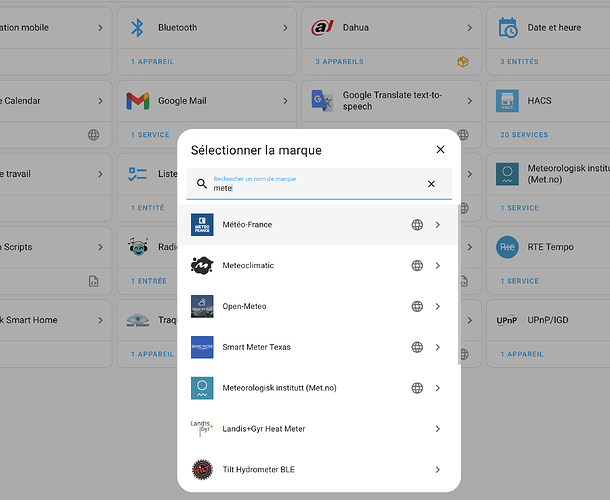Open Dahua card chevron
This screenshot has width=610, height=500.
coord(470,28)
